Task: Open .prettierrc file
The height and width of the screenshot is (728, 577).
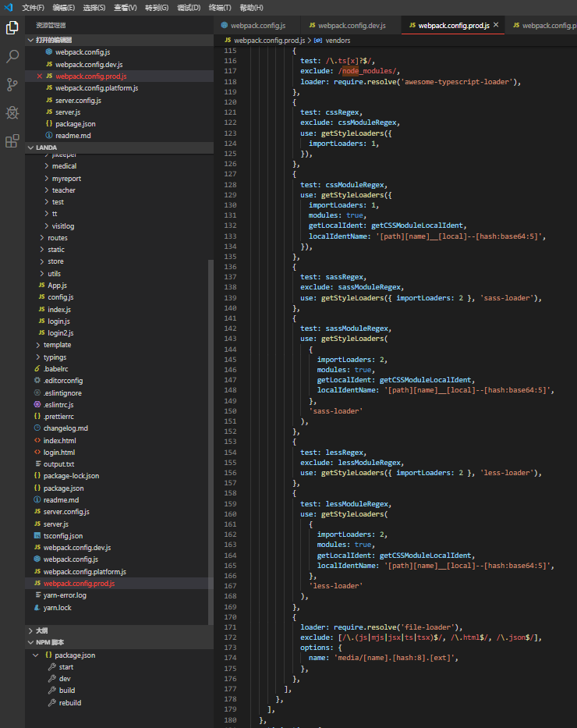Action: (x=58, y=417)
